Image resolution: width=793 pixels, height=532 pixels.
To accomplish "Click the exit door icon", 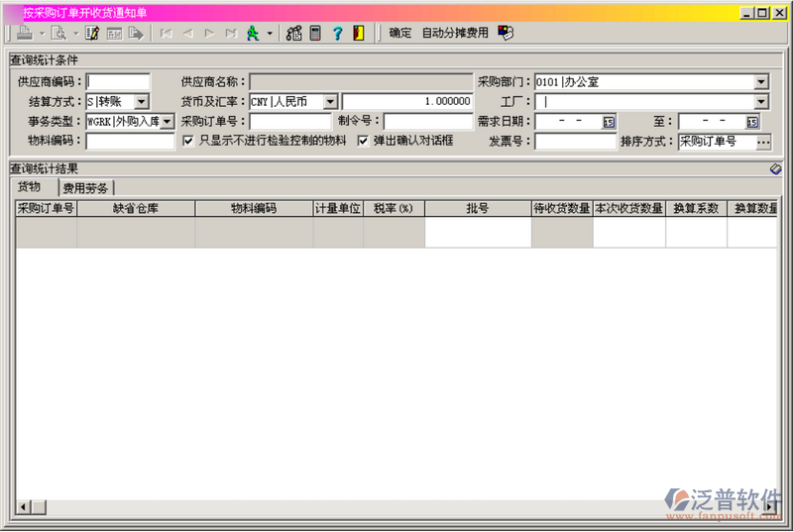I will [x=359, y=34].
